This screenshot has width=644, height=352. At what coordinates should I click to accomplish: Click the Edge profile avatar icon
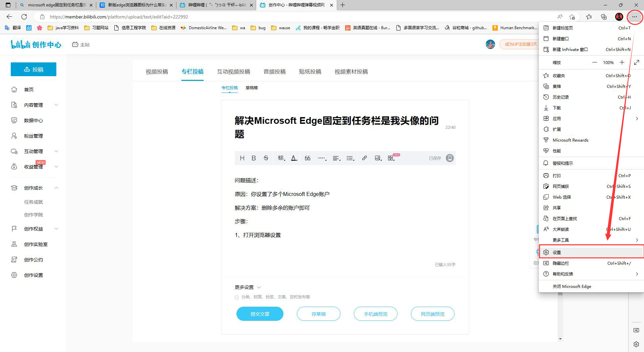(619, 17)
